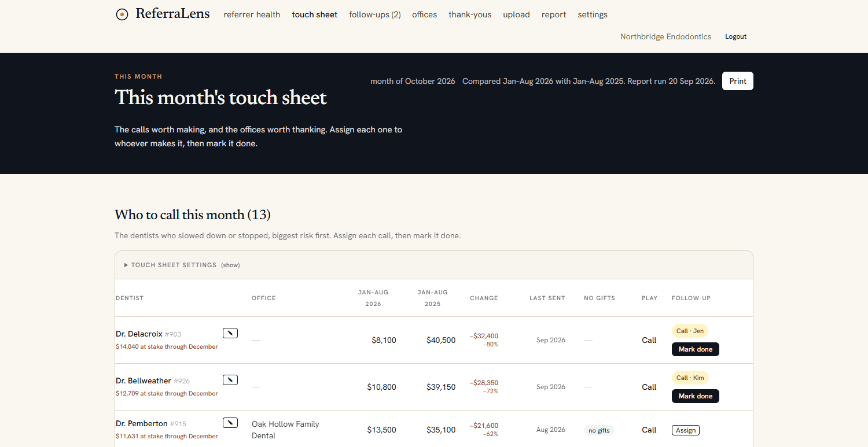Go to the upload page
The image size is (868, 447).
516,14
